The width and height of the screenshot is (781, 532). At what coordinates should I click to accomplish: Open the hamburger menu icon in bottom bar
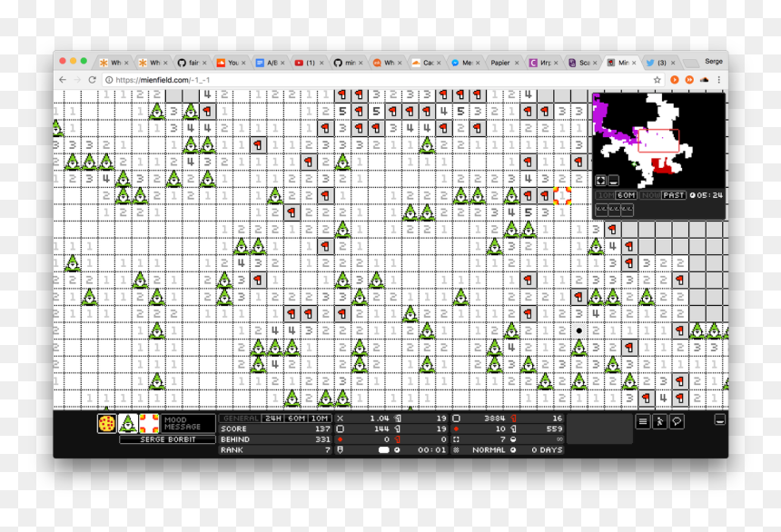(643, 422)
